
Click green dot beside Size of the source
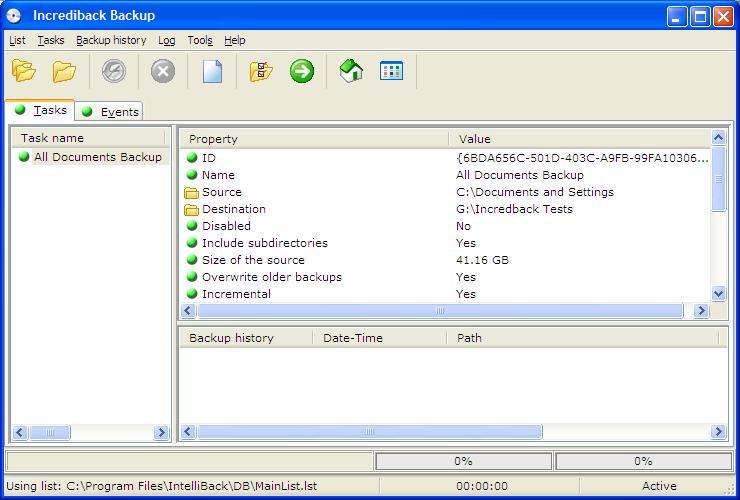192,260
